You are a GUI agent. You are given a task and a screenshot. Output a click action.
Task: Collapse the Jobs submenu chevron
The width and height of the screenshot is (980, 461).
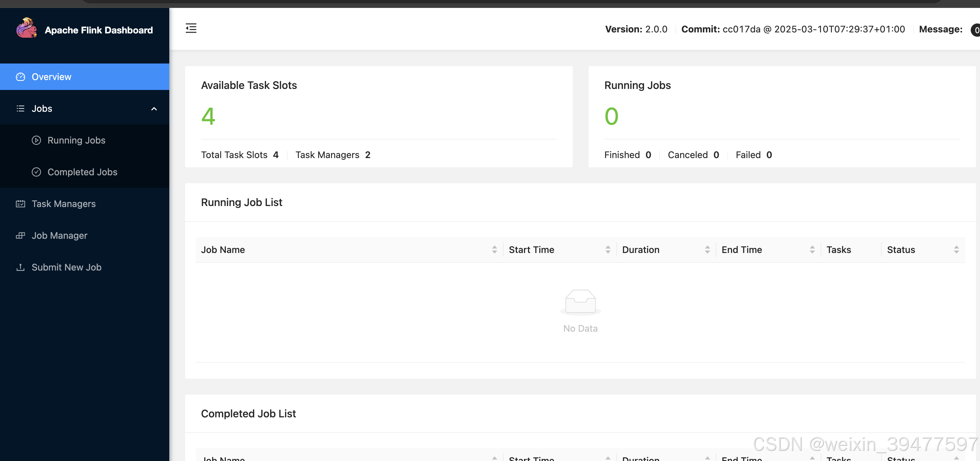coord(154,109)
